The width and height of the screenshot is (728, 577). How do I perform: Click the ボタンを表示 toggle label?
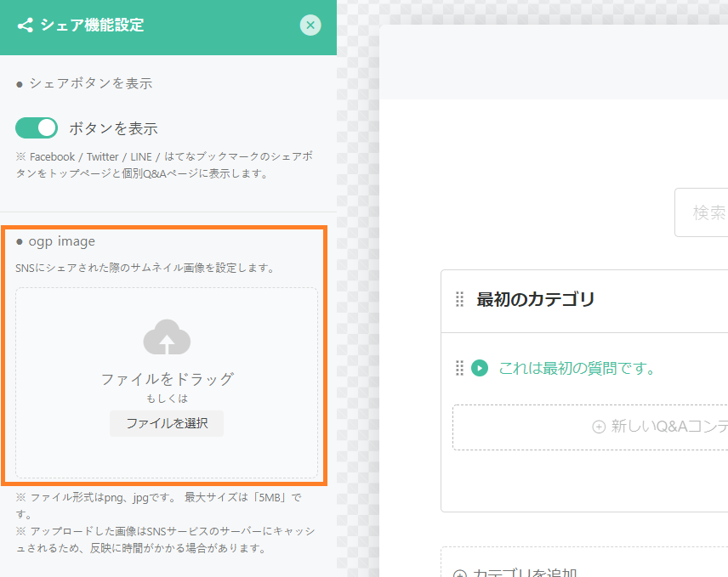pyautogui.click(x=113, y=129)
